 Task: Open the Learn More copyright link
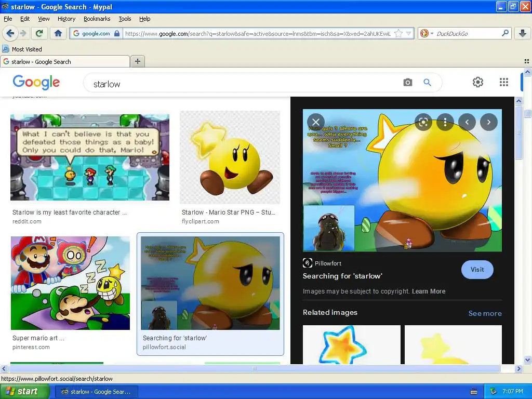point(429,291)
